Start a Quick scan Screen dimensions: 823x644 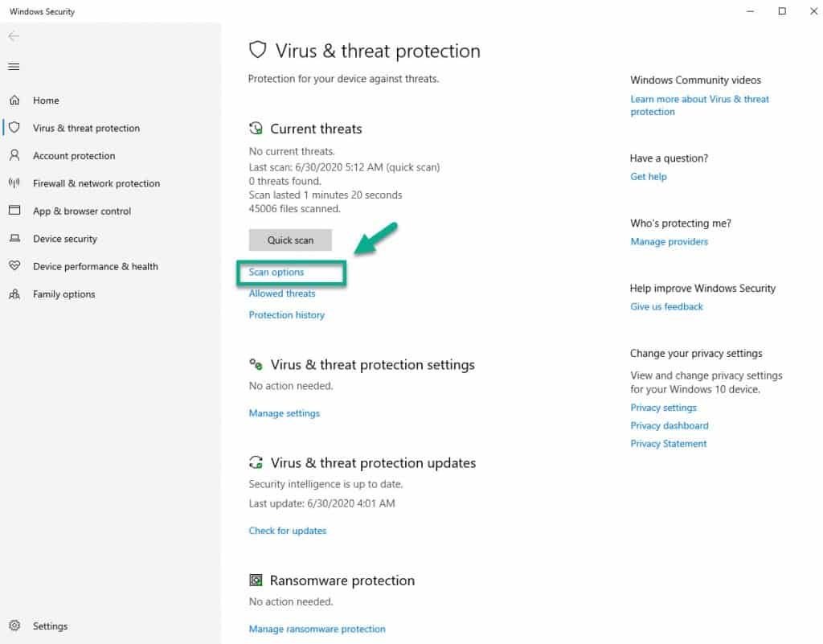point(289,240)
